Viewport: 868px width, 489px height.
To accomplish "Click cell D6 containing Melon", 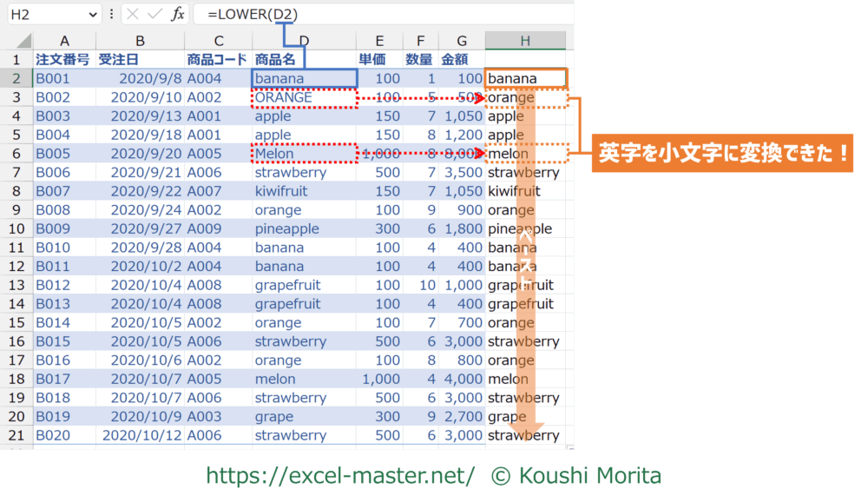I will [x=304, y=154].
